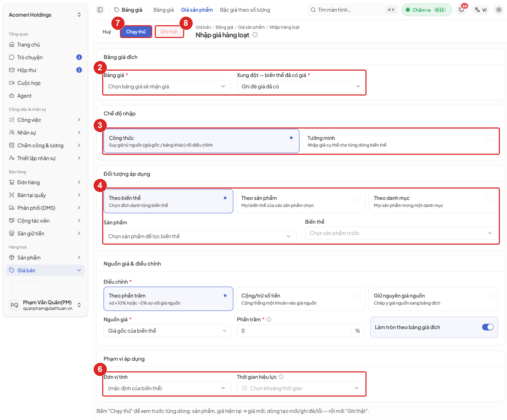Click the Chấm ra timer button

click(x=426, y=10)
